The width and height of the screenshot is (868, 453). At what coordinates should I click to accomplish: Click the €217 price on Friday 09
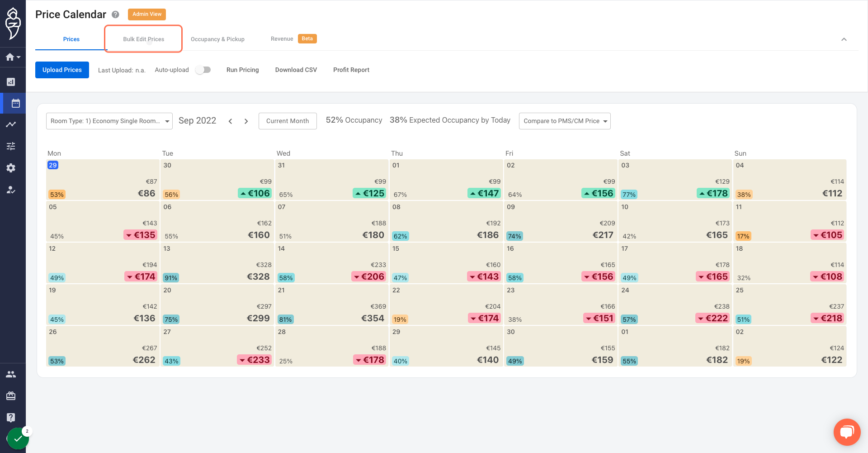pyautogui.click(x=603, y=235)
